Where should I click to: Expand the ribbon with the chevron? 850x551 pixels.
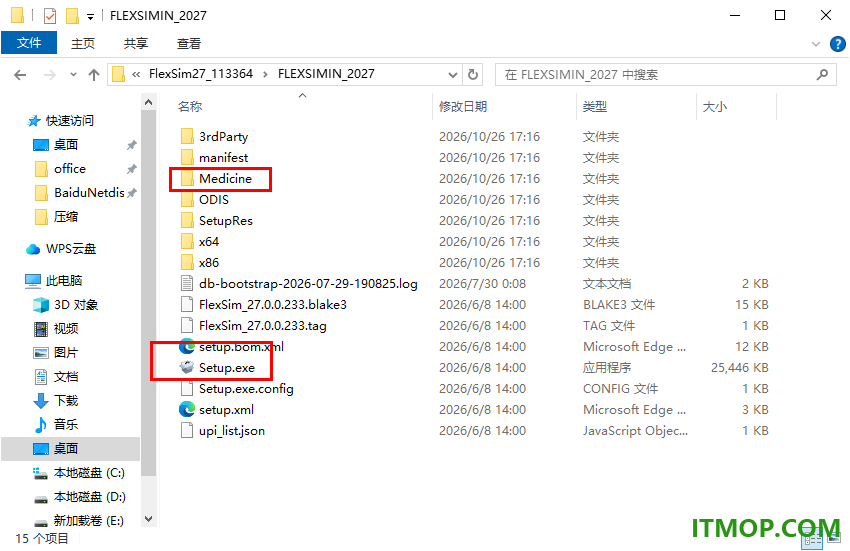(x=815, y=44)
